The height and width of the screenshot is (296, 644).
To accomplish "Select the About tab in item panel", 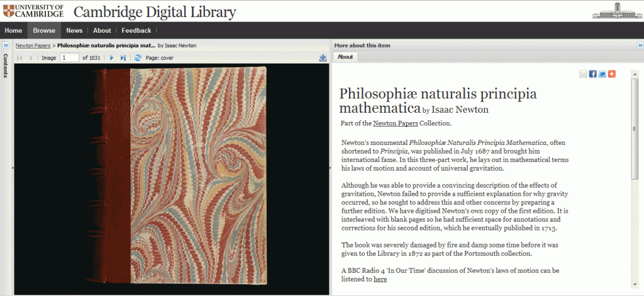I will 345,57.
